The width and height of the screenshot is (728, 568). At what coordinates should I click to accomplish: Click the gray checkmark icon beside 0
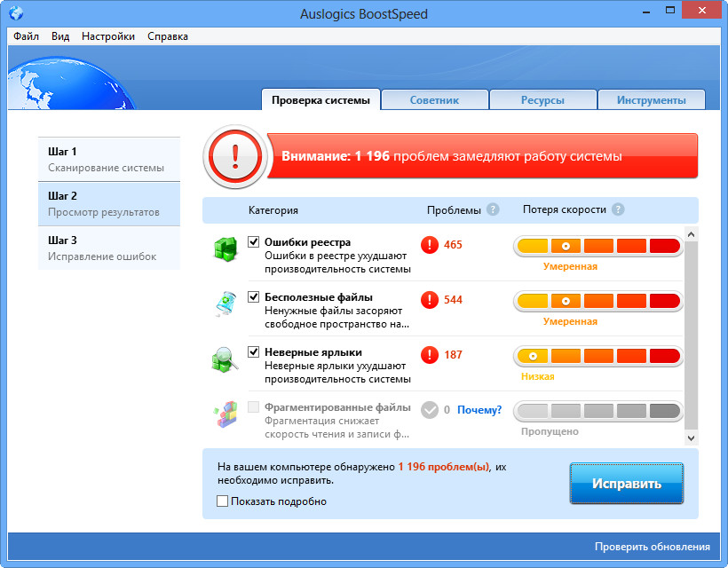[x=430, y=410]
